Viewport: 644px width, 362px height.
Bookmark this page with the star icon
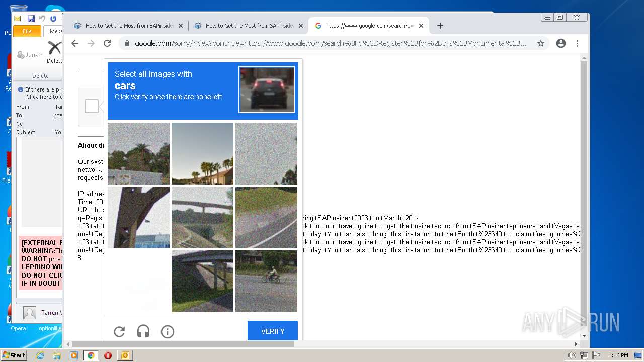541,43
